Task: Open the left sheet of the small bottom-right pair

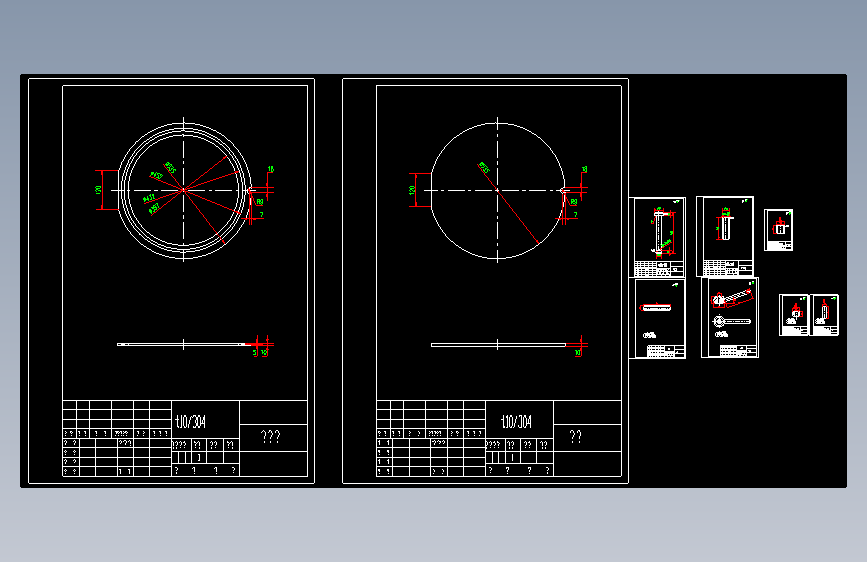Action: click(794, 315)
